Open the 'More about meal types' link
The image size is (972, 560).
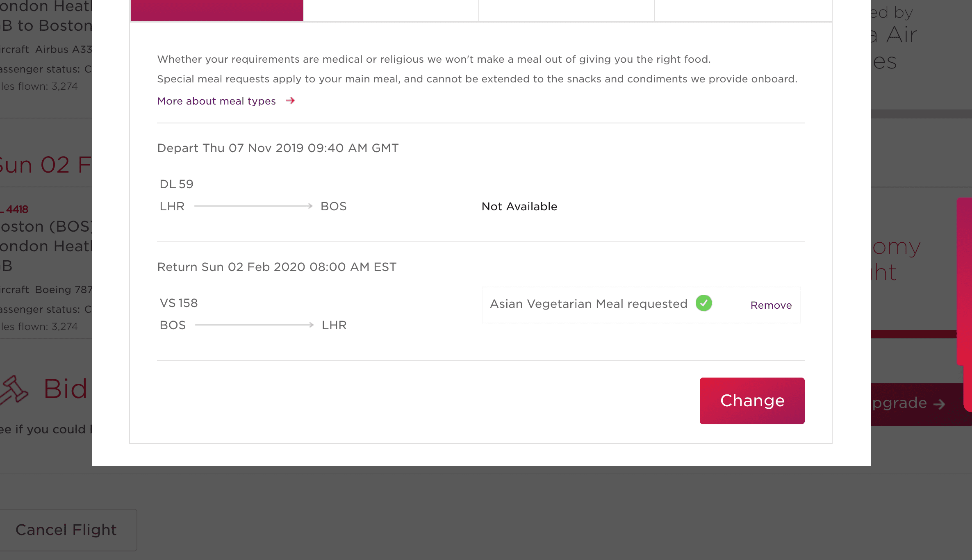pyautogui.click(x=216, y=101)
